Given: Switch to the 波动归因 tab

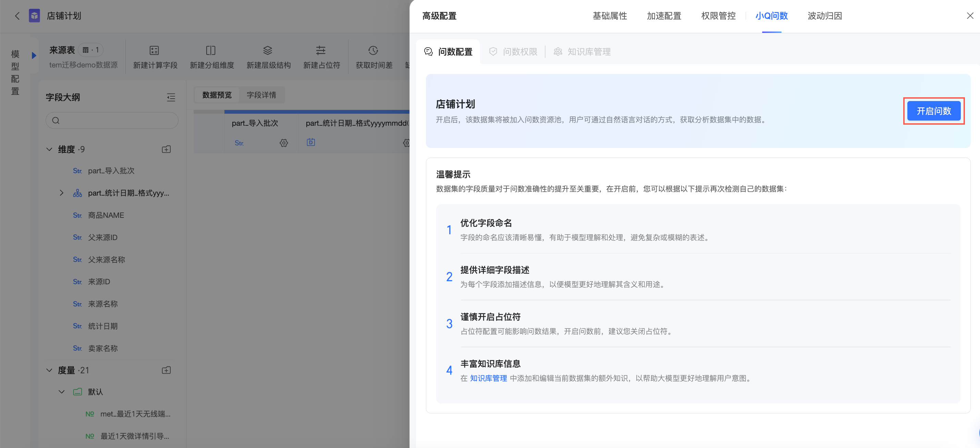Looking at the screenshot, I should [x=824, y=16].
